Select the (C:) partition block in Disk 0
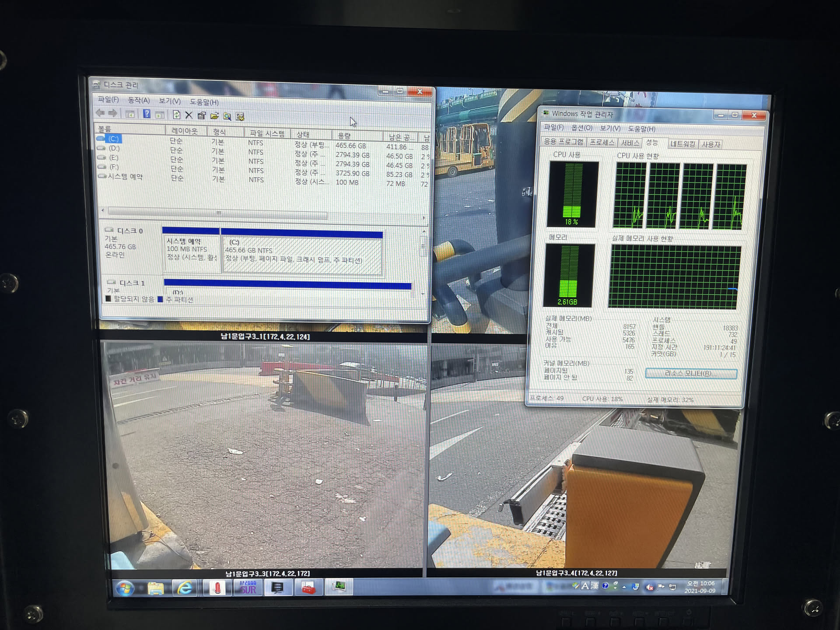 point(301,255)
